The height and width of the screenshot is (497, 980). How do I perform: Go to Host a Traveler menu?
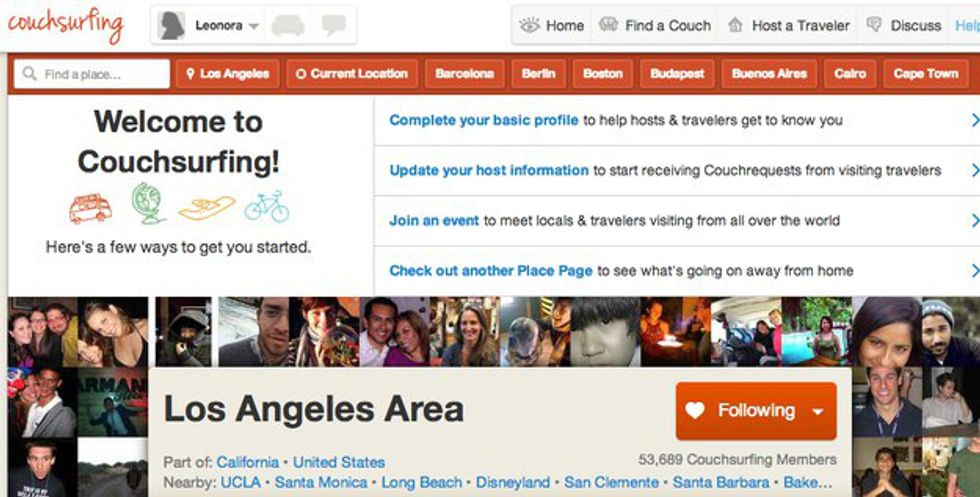click(x=789, y=25)
